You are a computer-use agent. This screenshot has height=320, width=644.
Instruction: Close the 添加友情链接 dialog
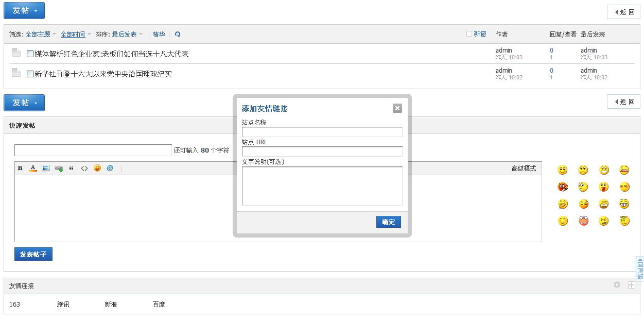point(397,108)
